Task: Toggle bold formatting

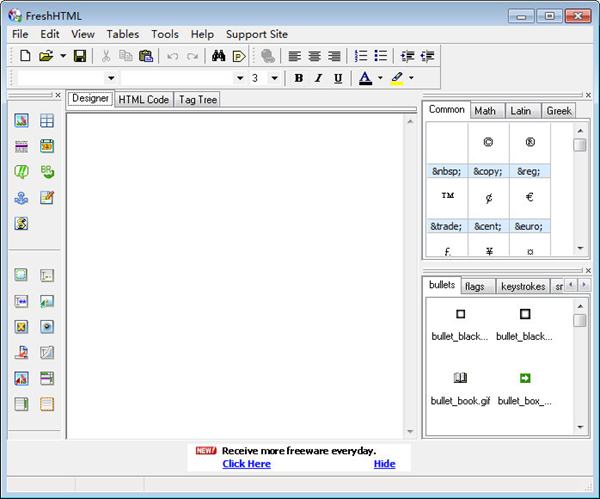Action: [x=298, y=78]
